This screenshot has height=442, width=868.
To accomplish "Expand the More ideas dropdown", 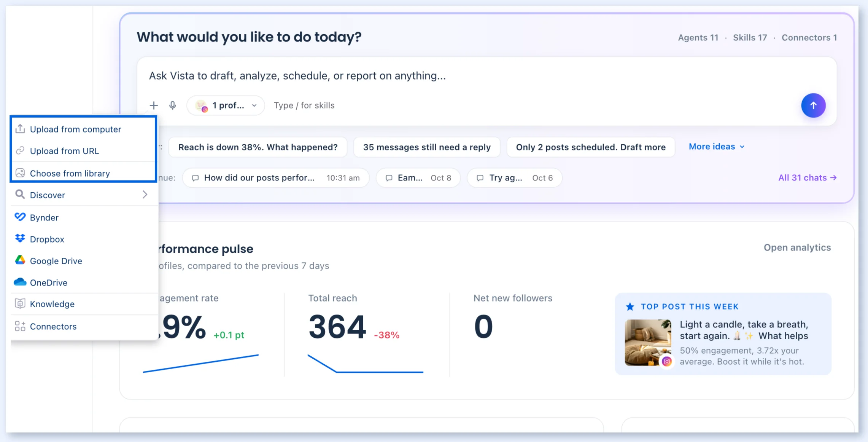I will pos(717,147).
